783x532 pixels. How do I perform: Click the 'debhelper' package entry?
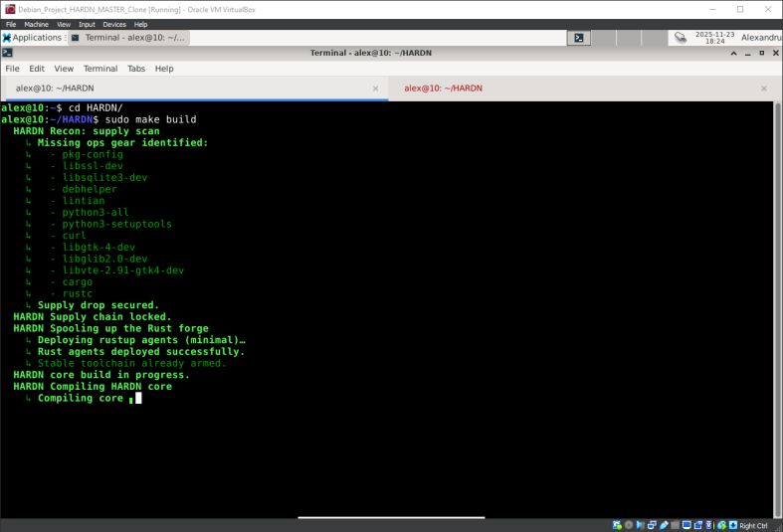tap(90, 189)
